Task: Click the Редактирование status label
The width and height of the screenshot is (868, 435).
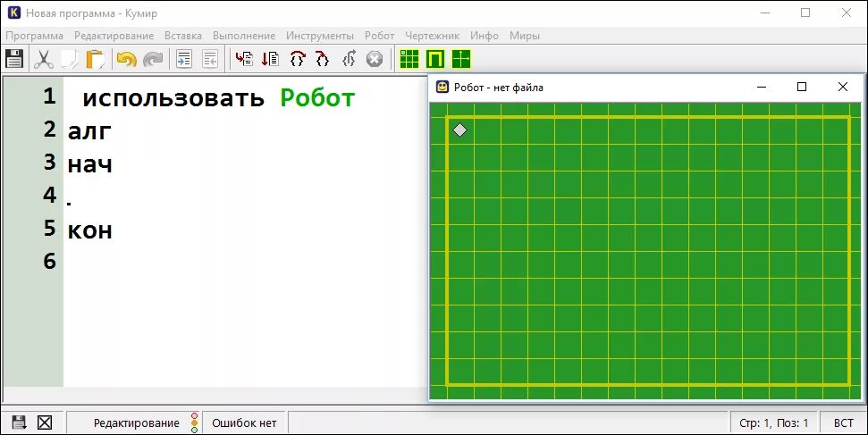Action: (x=136, y=422)
